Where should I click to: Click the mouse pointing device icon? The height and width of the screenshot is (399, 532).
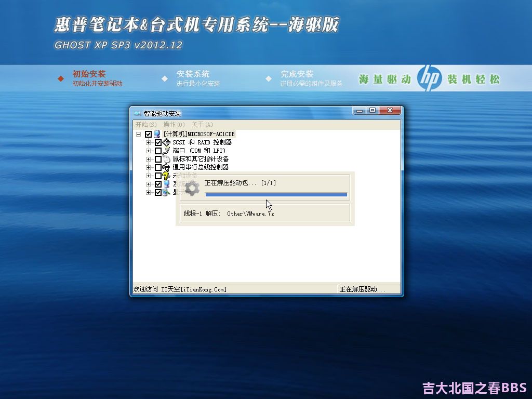pos(166,159)
